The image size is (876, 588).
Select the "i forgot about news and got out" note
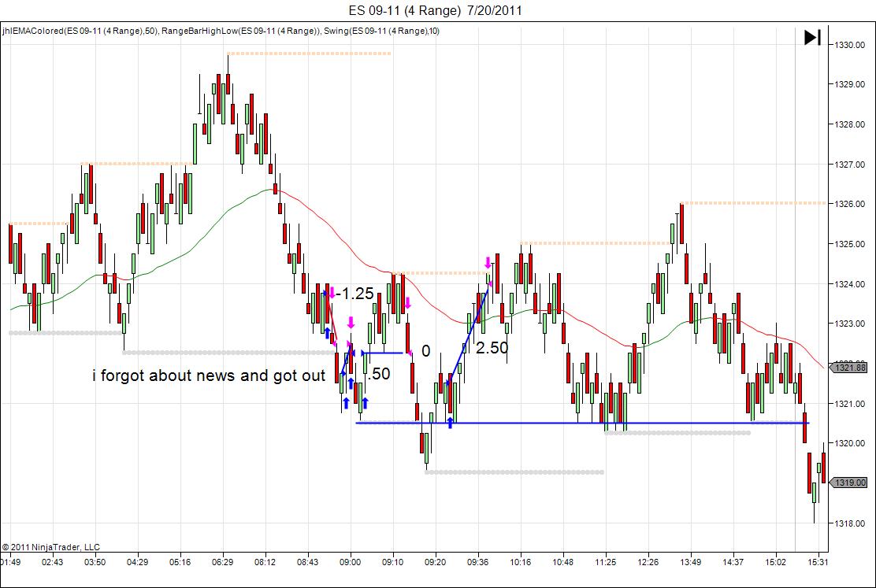(209, 375)
